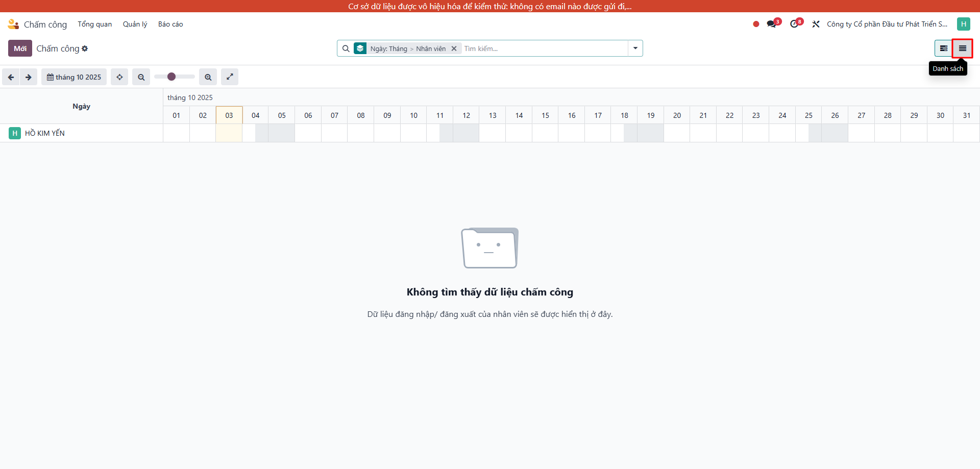Open the Chấm công settings gear

[x=85, y=48]
